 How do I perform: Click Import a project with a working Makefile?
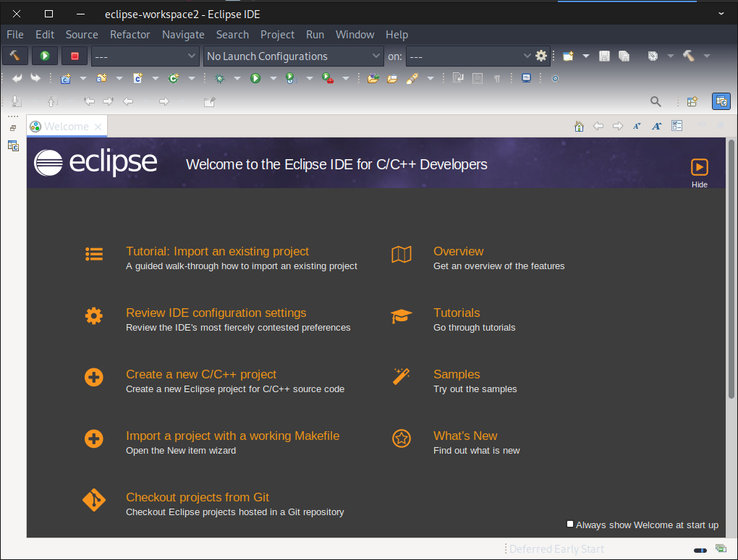[x=232, y=436]
